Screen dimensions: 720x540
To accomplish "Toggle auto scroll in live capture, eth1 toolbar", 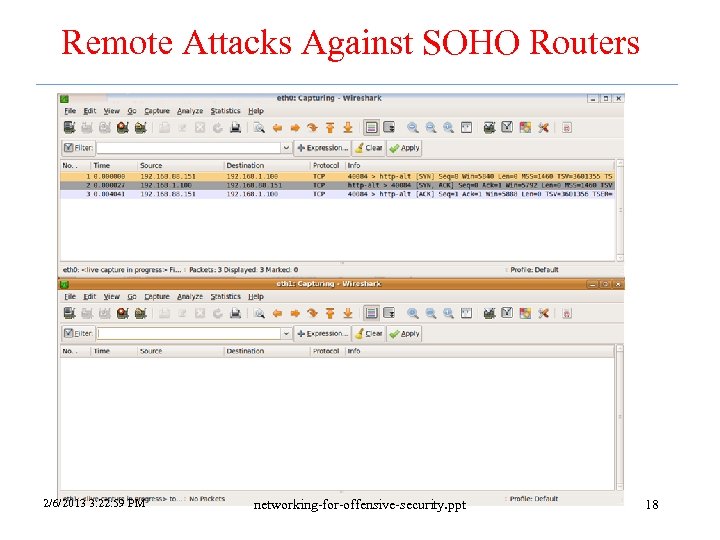I will tap(389, 313).
